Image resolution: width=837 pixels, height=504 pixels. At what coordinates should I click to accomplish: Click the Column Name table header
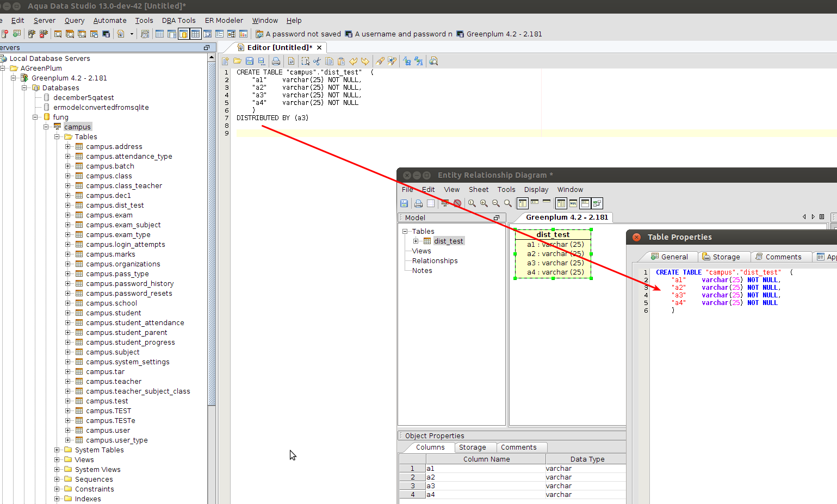[486, 459]
